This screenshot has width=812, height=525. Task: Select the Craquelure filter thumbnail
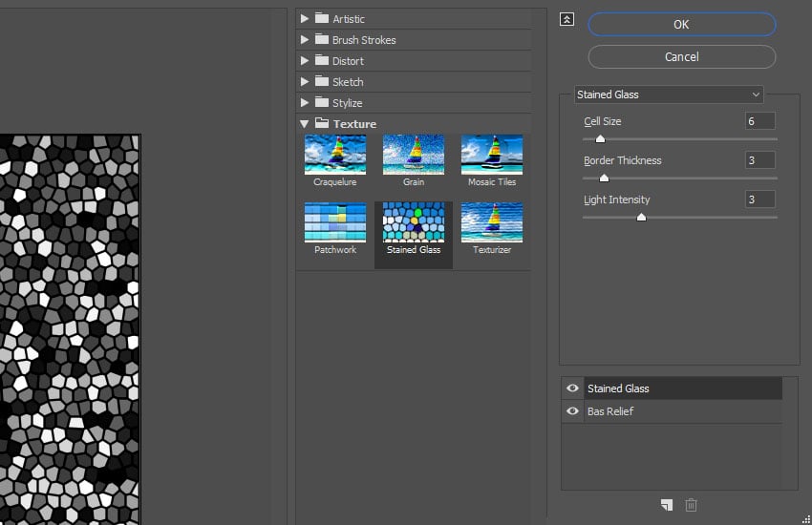coord(334,155)
